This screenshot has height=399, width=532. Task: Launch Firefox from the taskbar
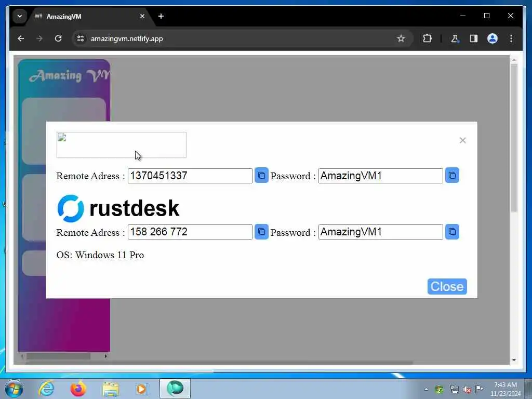[x=78, y=389]
